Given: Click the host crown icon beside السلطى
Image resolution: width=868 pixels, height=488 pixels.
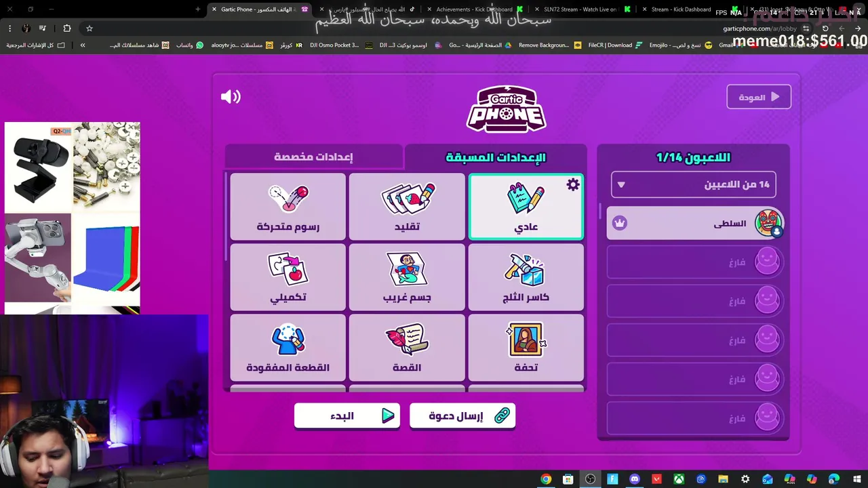Looking at the screenshot, I should coord(619,223).
